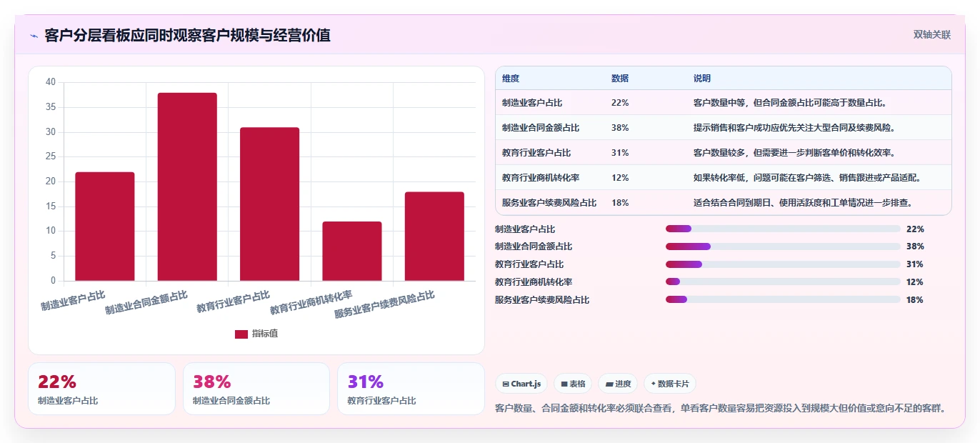
Task: Click the 12% value in the table
Action: pyautogui.click(x=620, y=178)
